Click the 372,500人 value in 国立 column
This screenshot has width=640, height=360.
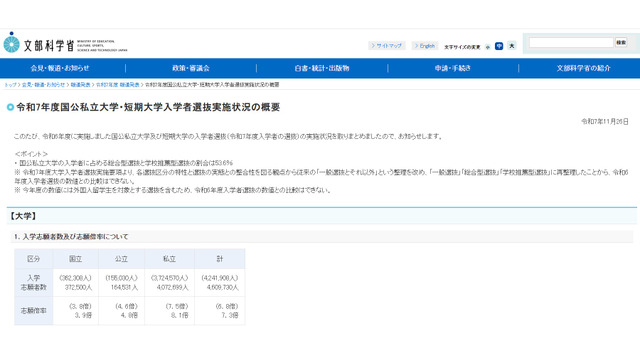(x=78, y=287)
